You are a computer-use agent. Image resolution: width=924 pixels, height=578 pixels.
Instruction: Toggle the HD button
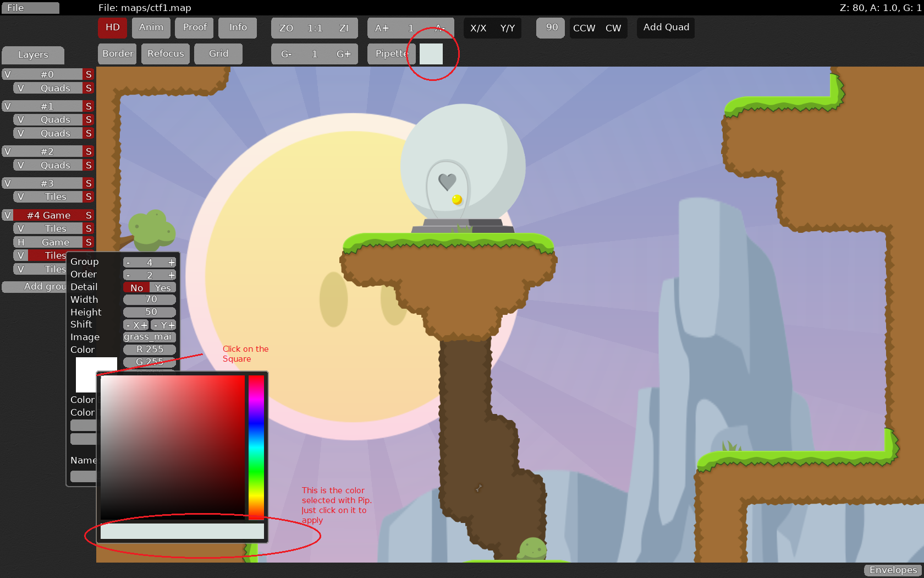pos(113,28)
